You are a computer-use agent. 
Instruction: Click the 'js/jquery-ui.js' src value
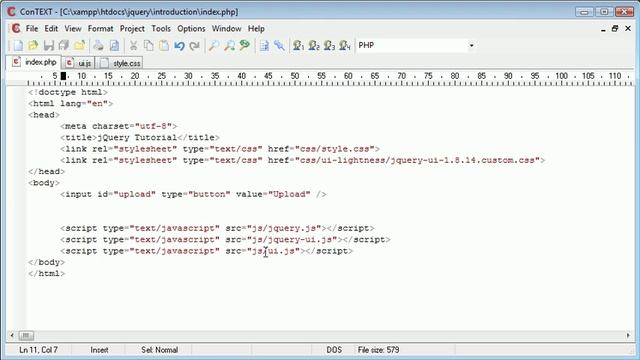click(x=292, y=240)
